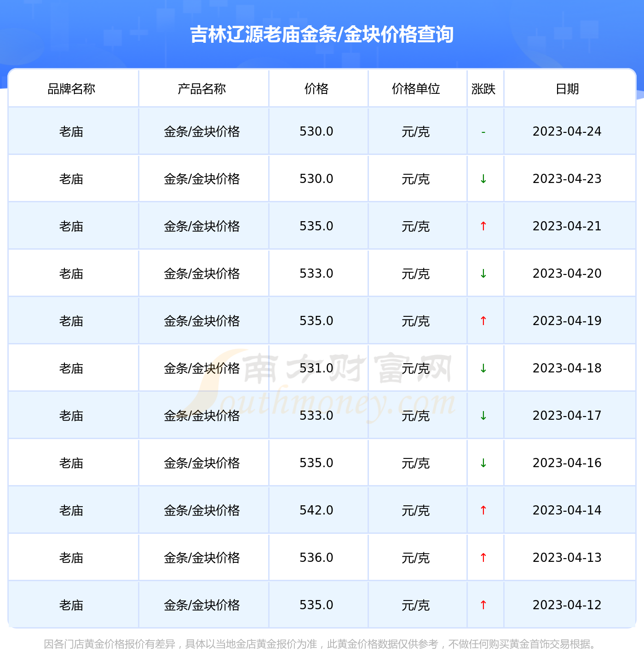644x669 pixels.
Task: Click the page title 吉林辽源老庙金条/金块价格查询
Action: (322, 34)
